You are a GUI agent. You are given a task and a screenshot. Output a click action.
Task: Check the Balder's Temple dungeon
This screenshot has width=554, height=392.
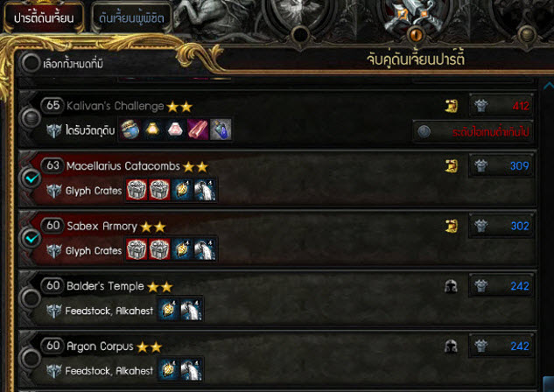32,298
